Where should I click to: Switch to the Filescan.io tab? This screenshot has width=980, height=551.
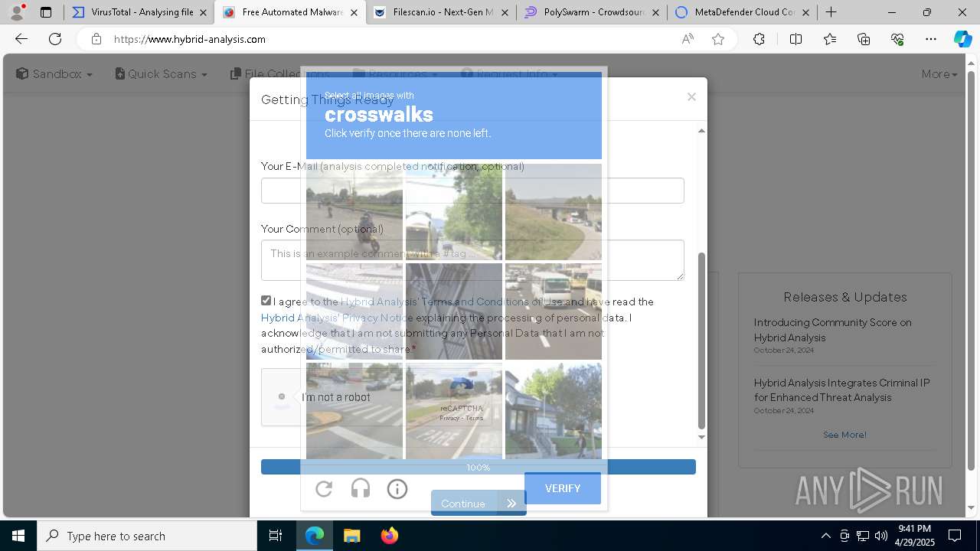440,12
